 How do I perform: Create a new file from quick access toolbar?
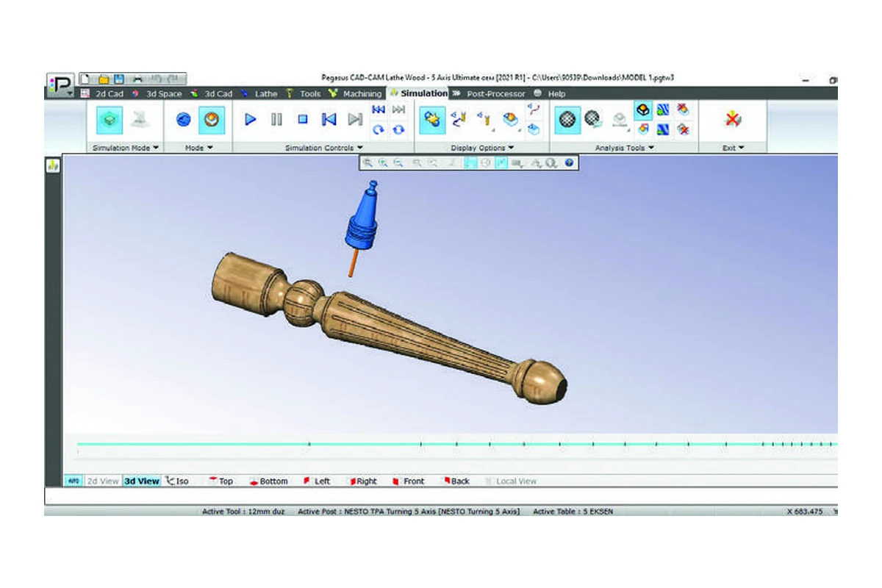point(85,79)
